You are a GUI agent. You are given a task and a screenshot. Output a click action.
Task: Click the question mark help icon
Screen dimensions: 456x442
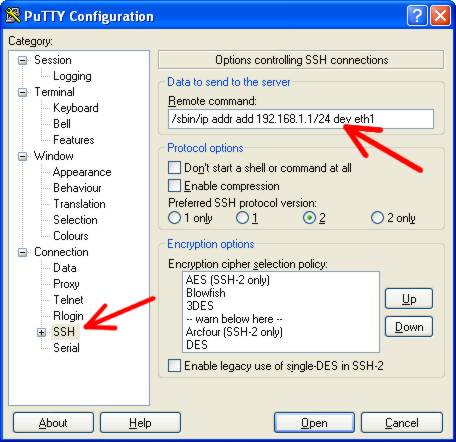point(417,16)
